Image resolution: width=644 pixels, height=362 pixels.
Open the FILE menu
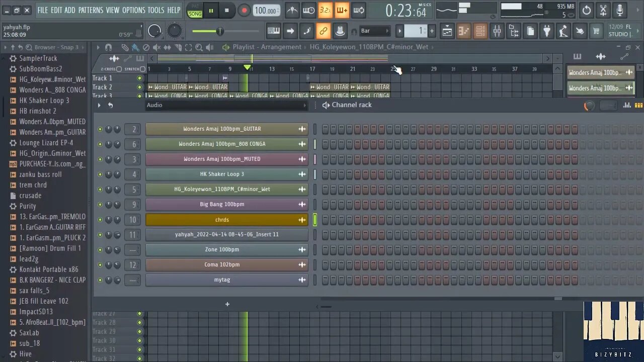pyautogui.click(x=43, y=10)
